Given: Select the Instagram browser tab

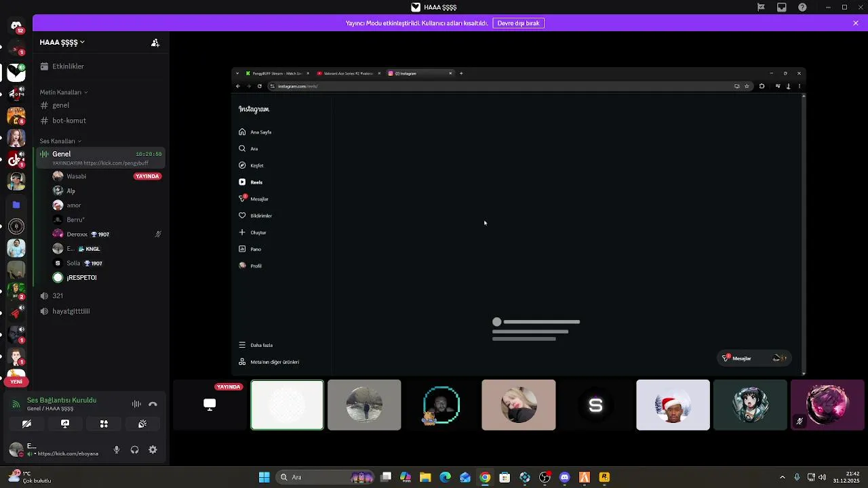Looking at the screenshot, I should coord(419,73).
